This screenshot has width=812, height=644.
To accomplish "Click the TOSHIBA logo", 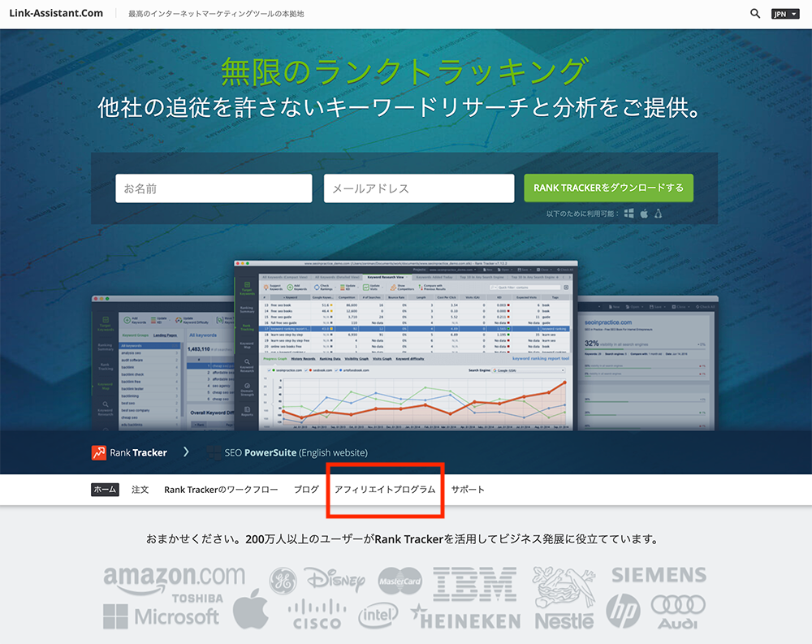I will (x=197, y=599).
